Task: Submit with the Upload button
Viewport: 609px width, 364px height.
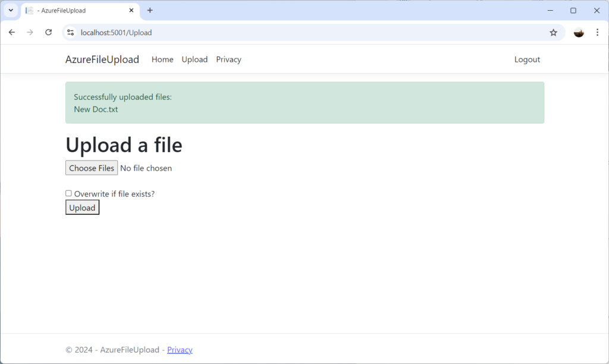Action: [x=82, y=208]
